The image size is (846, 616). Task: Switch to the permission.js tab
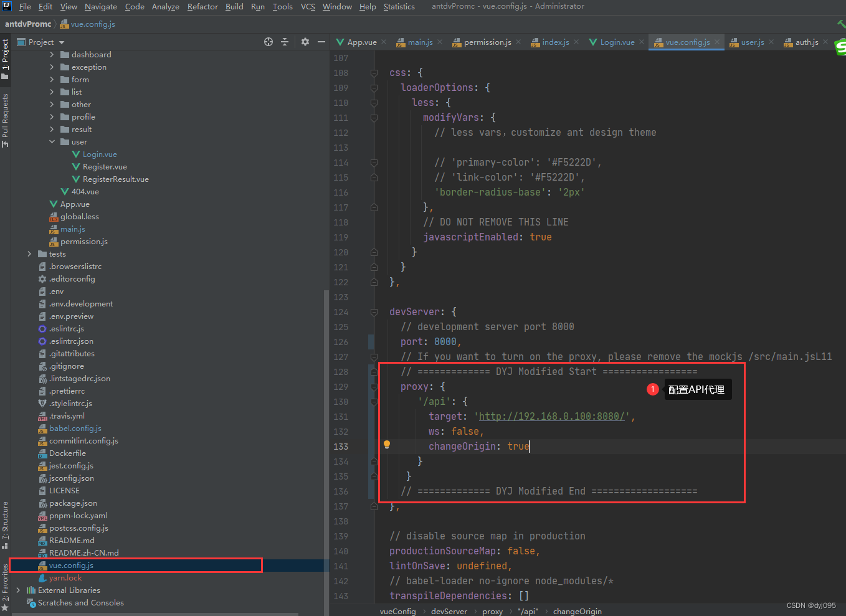[487, 42]
